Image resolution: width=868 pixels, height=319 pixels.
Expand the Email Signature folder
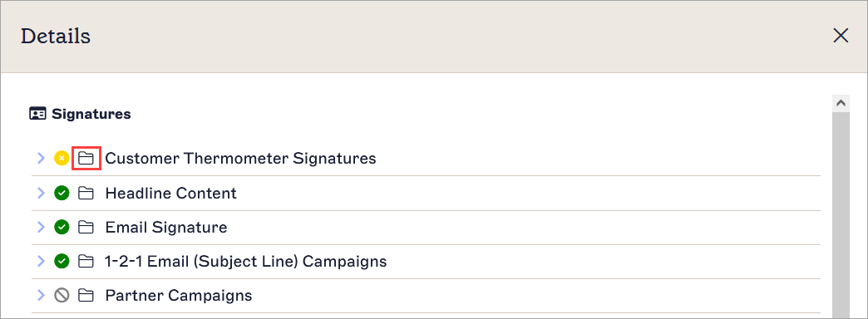[x=41, y=228]
